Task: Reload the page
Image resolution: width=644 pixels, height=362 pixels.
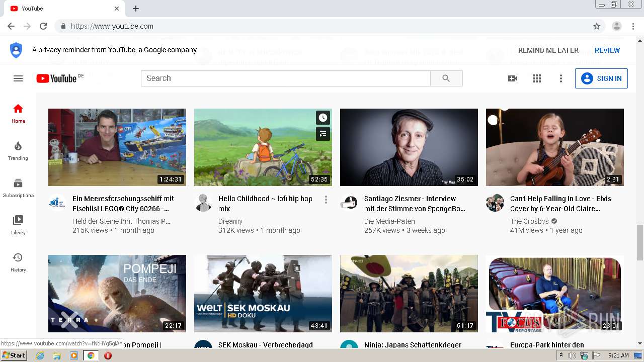Action: pos(43,26)
